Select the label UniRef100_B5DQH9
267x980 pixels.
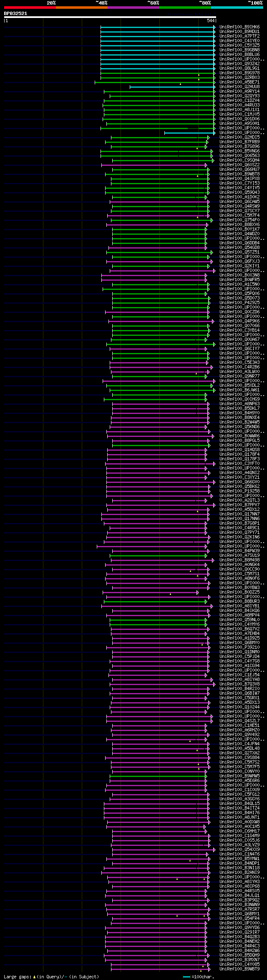(239, 955)
